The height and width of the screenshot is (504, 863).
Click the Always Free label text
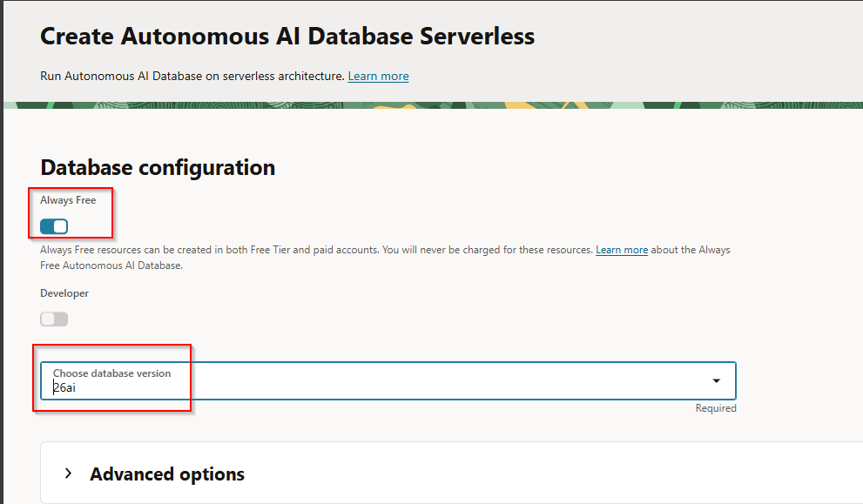pos(68,200)
